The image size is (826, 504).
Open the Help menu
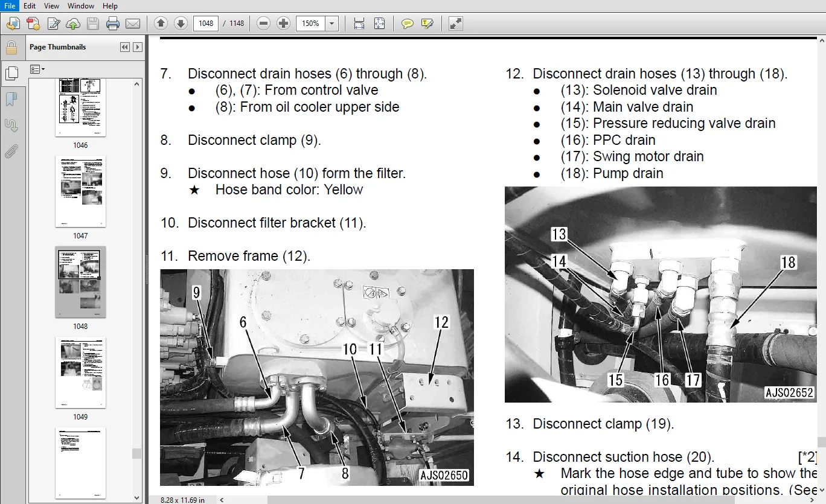[110, 5]
